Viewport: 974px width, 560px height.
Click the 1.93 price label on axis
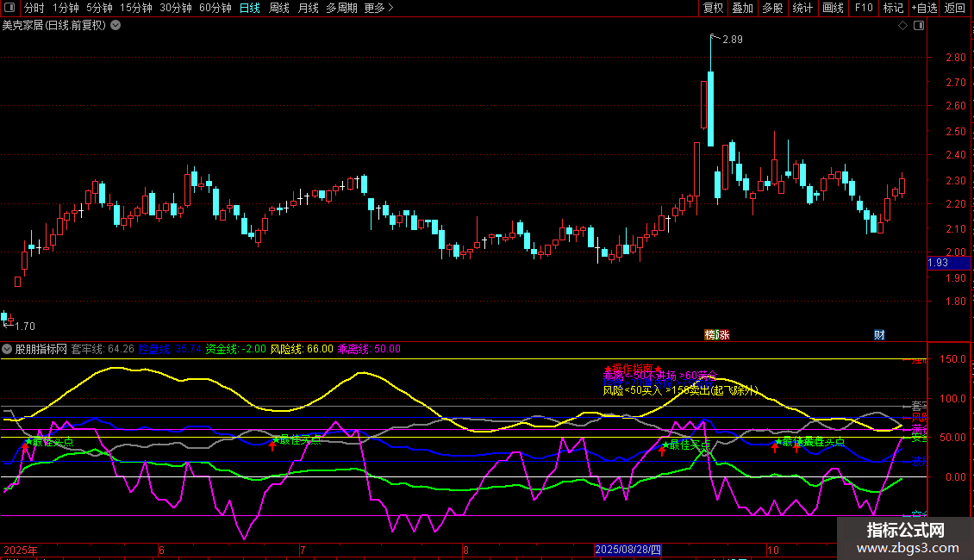[938, 262]
